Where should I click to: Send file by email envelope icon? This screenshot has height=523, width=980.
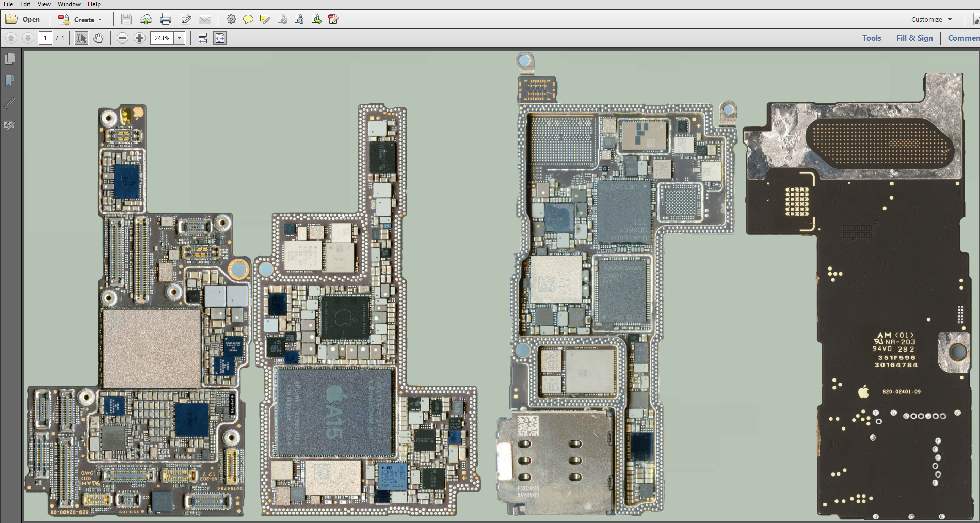click(x=205, y=20)
